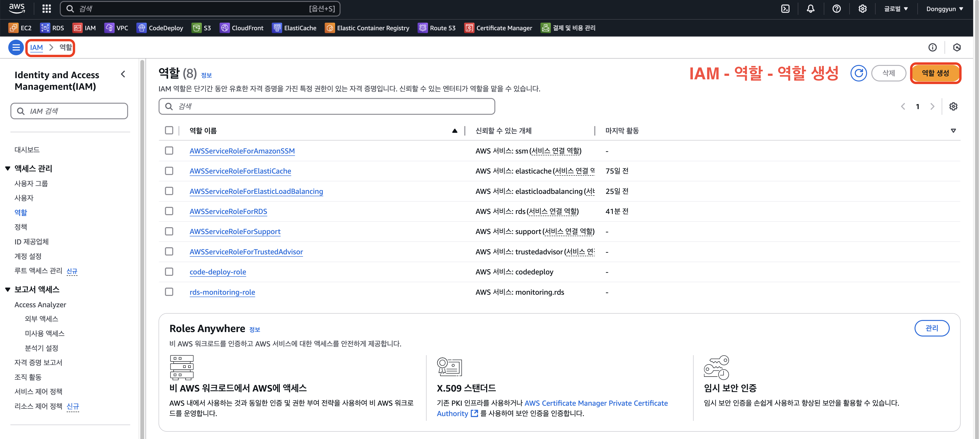Click the EC2 shortcut icon
The height and width of the screenshot is (439, 980).
(x=14, y=28)
